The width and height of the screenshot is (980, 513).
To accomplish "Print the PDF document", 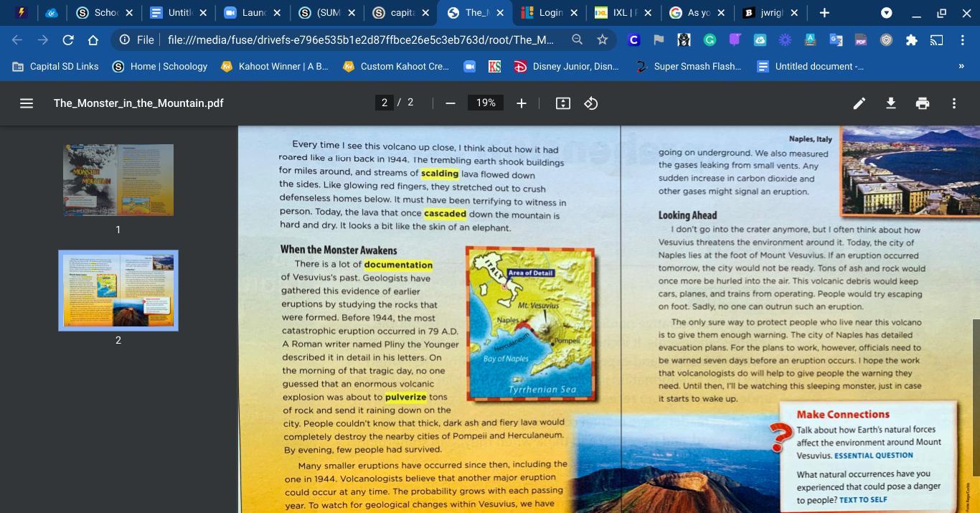I will point(923,103).
